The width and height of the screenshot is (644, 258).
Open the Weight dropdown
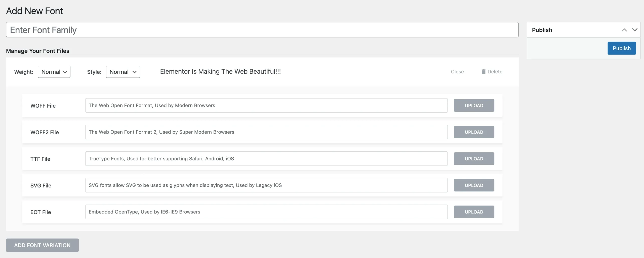54,72
